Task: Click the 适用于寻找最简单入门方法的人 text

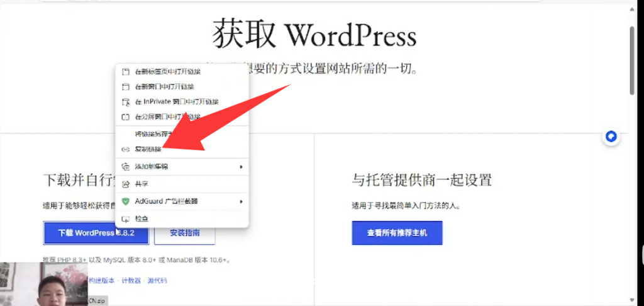Action: coord(406,206)
